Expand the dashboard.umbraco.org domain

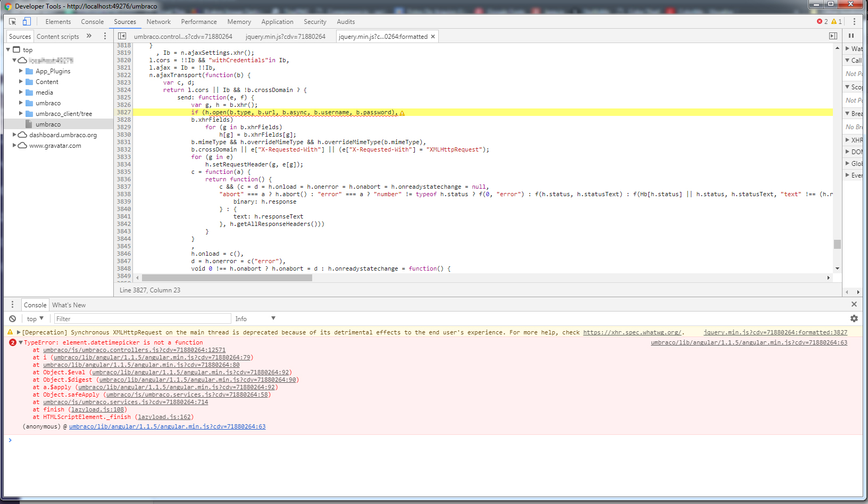[14, 135]
